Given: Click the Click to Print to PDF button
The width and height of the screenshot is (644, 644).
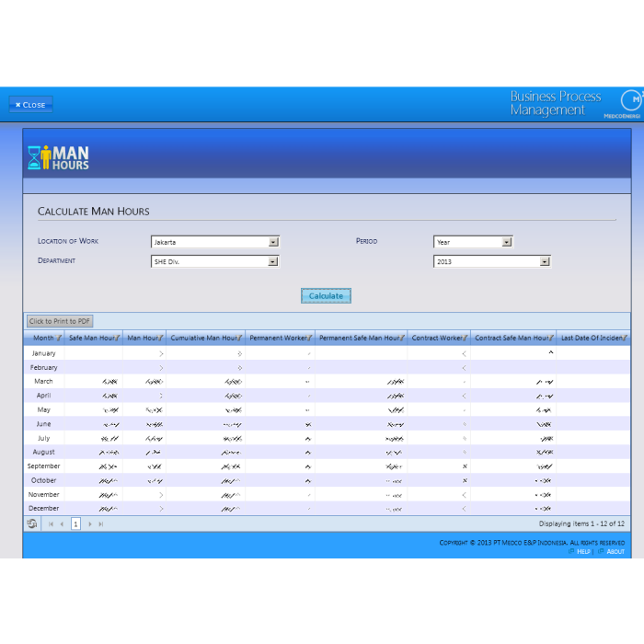Looking at the screenshot, I should point(60,321).
